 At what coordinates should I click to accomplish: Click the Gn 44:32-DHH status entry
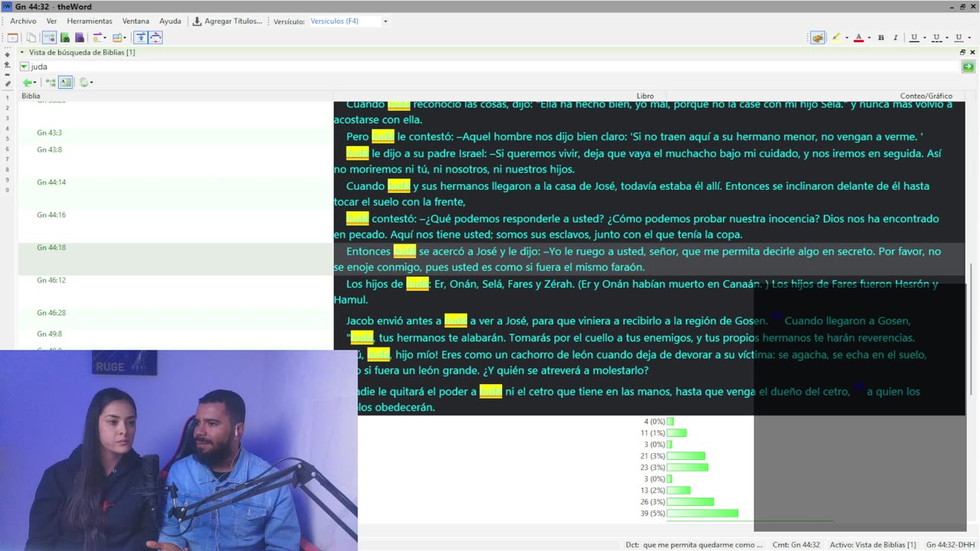coord(950,545)
